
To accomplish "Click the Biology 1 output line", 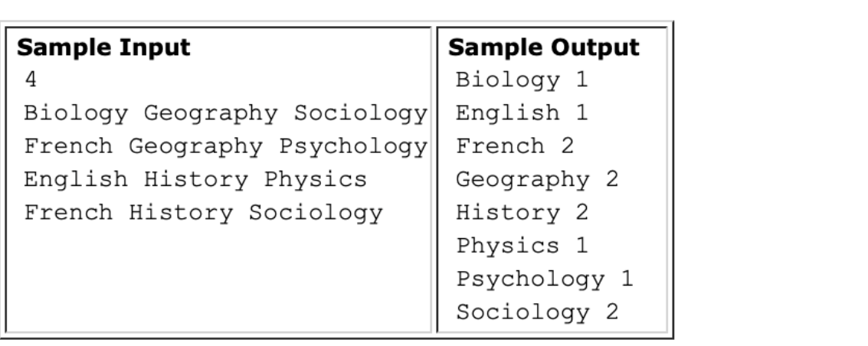I will [x=522, y=80].
